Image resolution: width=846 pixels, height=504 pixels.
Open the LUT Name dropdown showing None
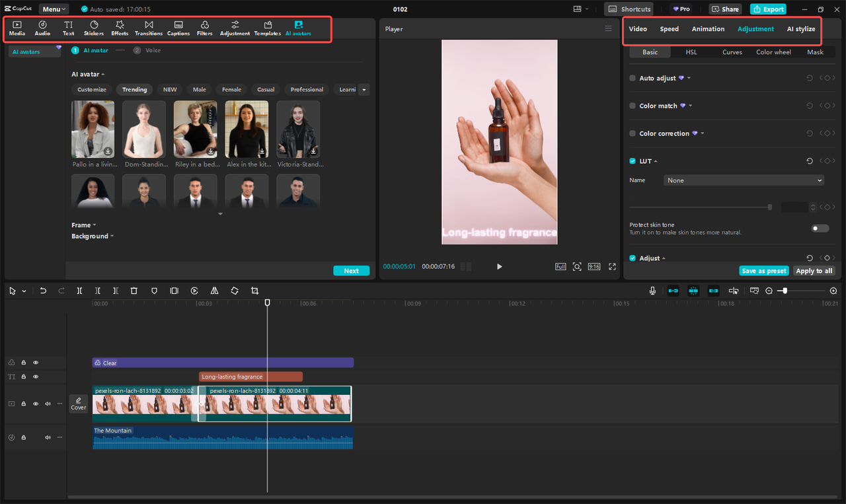(744, 180)
